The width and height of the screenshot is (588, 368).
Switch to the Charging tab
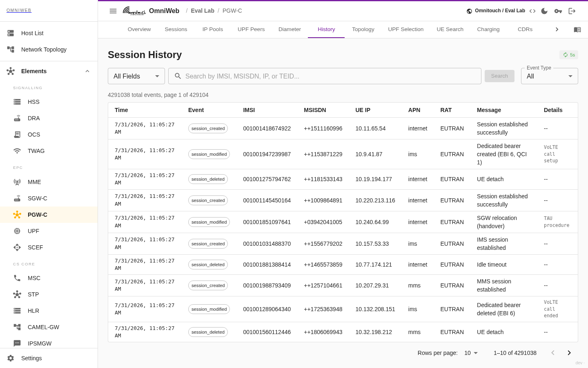tap(488, 29)
